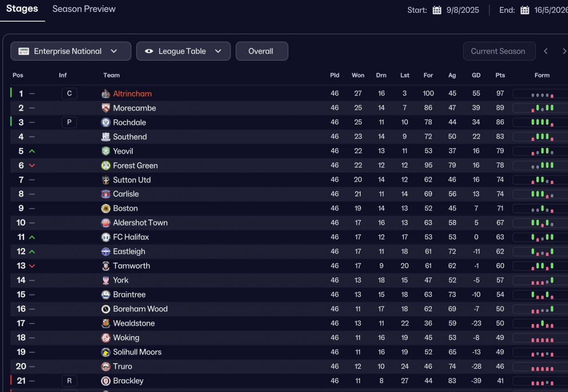Click the Boreham Wood club badge icon

pos(106,309)
